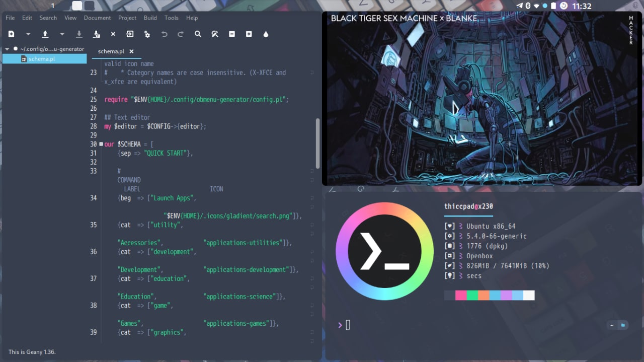This screenshot has height=362, width=644.
Task: Click the Save all files icon
Action: [x=96, y=34]
